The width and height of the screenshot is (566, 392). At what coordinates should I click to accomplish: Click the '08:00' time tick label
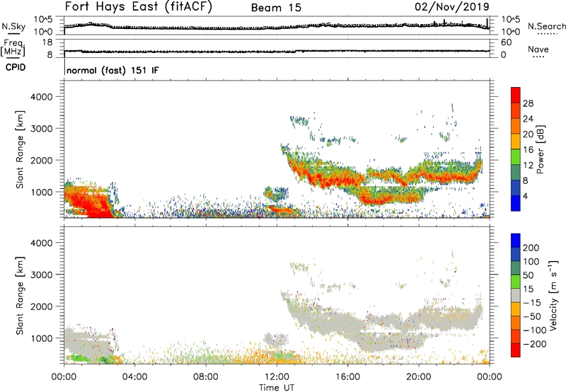click(x=206, y=377)
